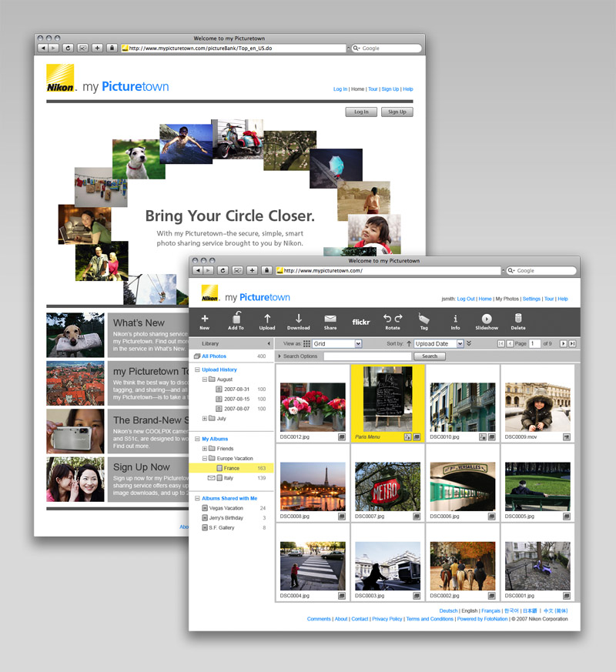
Task: Click back arrow in back Picturetown window
Action: point(42,48)
